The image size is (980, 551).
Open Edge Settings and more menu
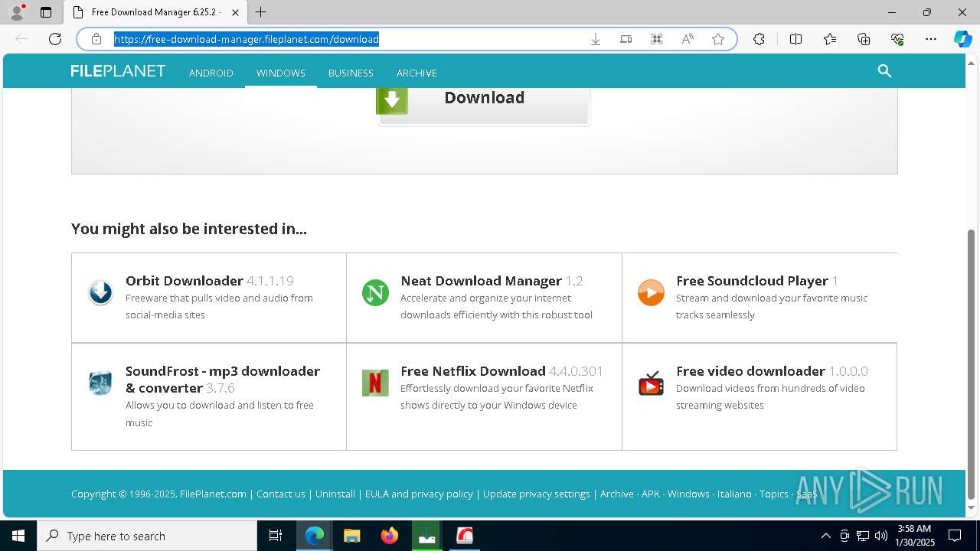(931, 39)
